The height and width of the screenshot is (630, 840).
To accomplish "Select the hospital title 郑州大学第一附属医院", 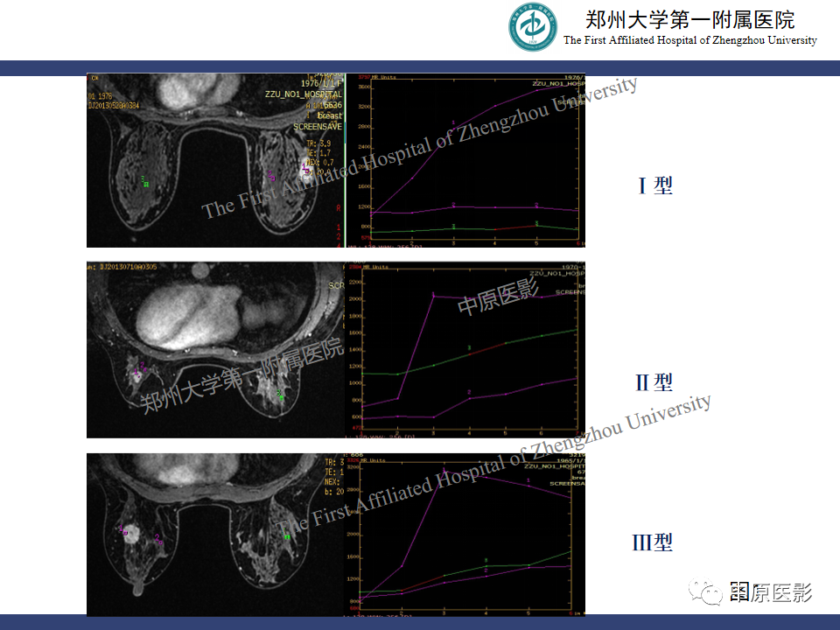I will click(689, 20).
